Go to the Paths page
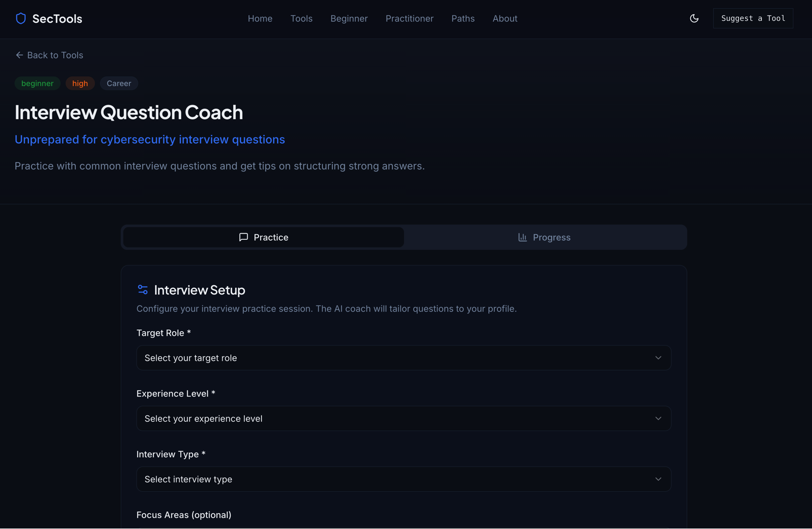 (x=462, y=18)
